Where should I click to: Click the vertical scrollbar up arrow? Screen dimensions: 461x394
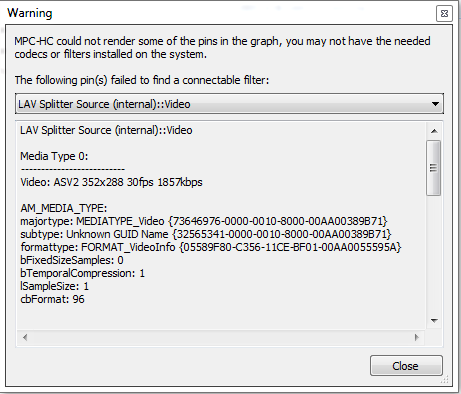pyautogui.click(x=434, y=131)
